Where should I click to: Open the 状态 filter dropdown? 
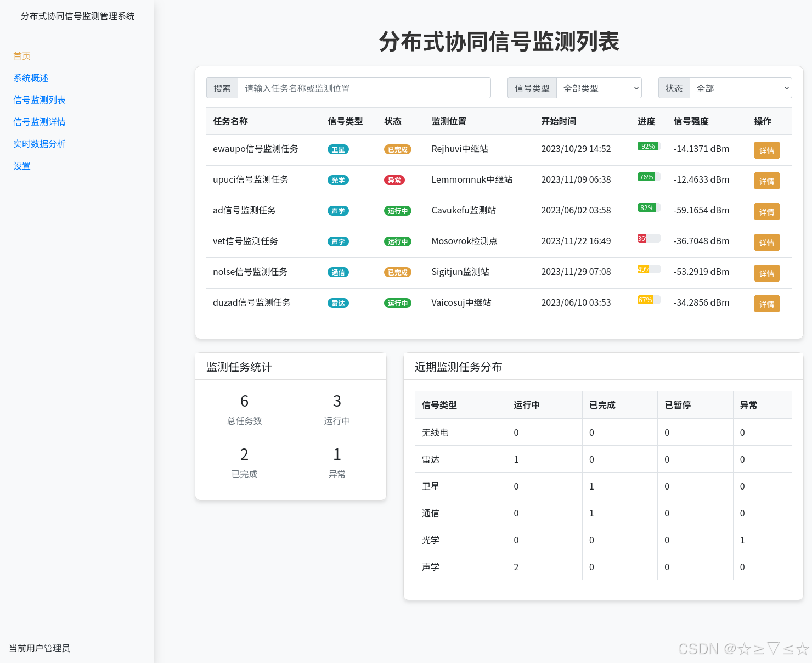click(x=741, y=88)
